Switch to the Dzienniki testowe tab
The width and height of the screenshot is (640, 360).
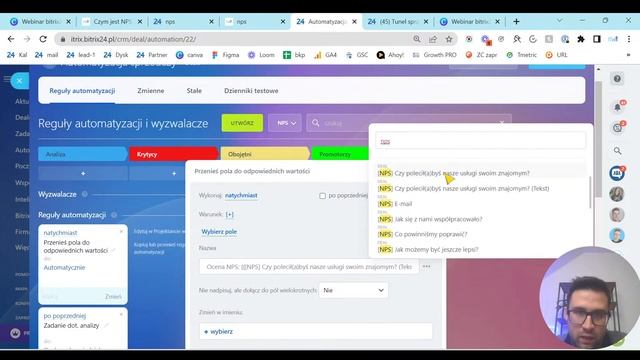[x=251, y=91]
